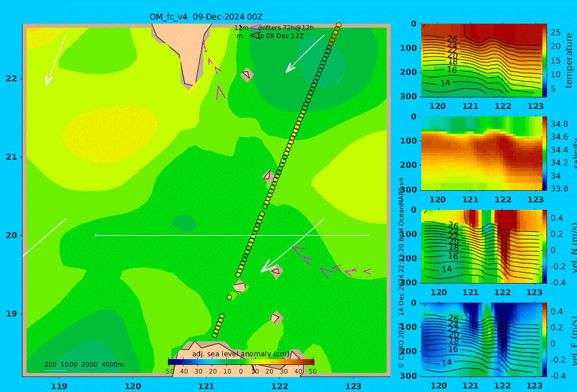Click the black arrowhead legend symbol

[x=254, y=36]
